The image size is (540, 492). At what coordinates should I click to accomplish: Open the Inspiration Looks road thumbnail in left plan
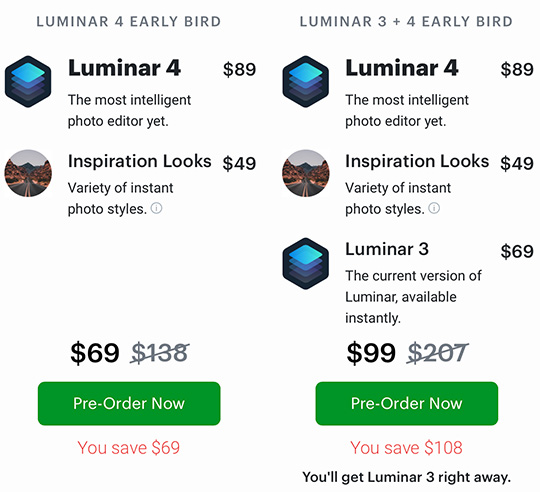click(28, 173)
